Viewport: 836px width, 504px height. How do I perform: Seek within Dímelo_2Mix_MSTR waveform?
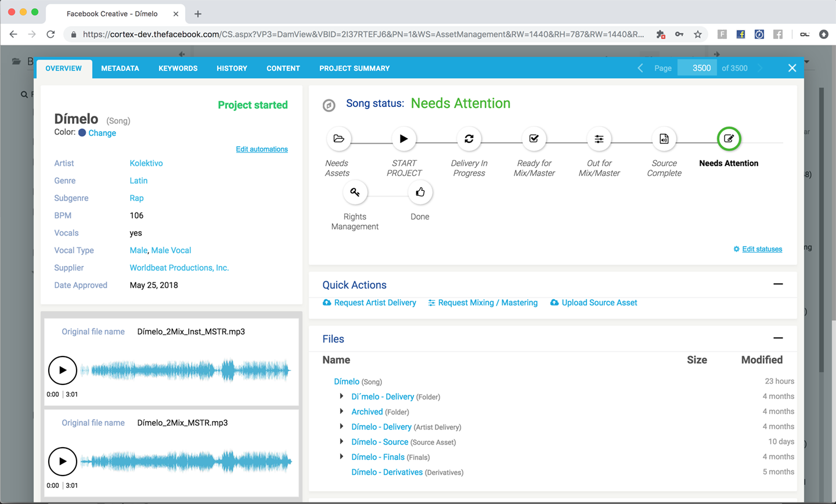click(186, 462)
